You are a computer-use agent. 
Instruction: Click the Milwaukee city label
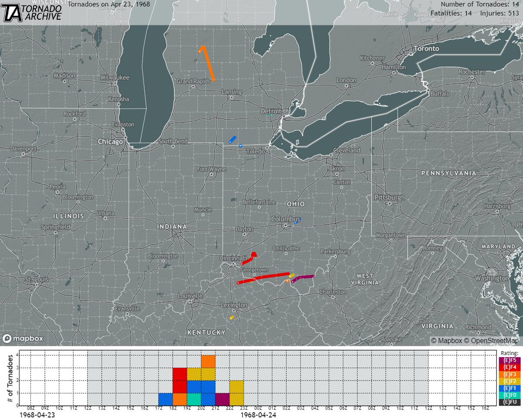tap(115, 77)
